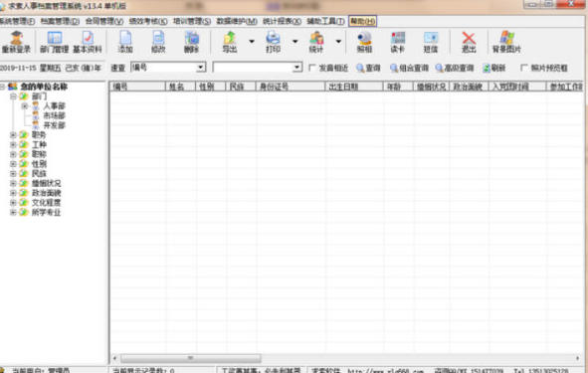Open the 绩效考核(K) menu
This screenshot has height=373, width=588.
point(148,21)
